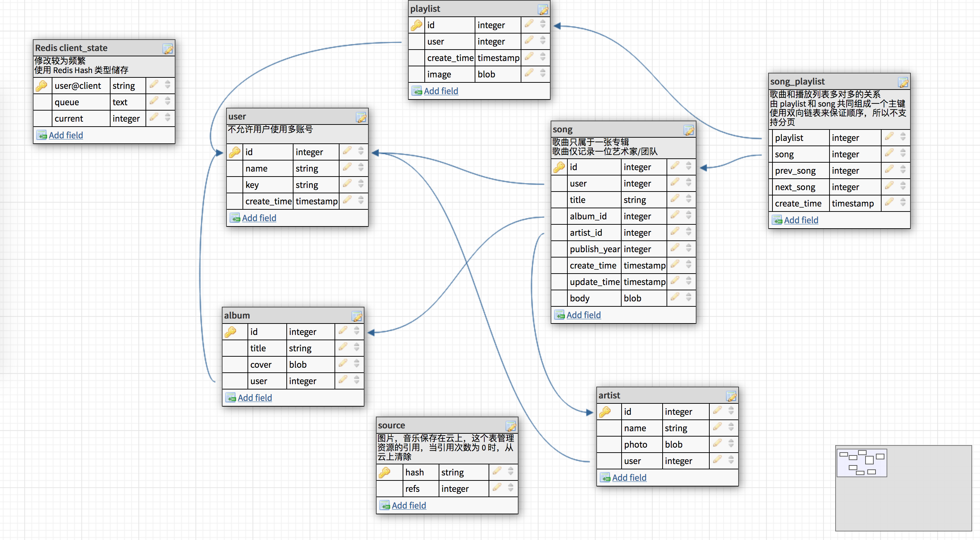Select create_time field in user table
The height and width of the screenshot is (540, 980).
pos(268,202)
